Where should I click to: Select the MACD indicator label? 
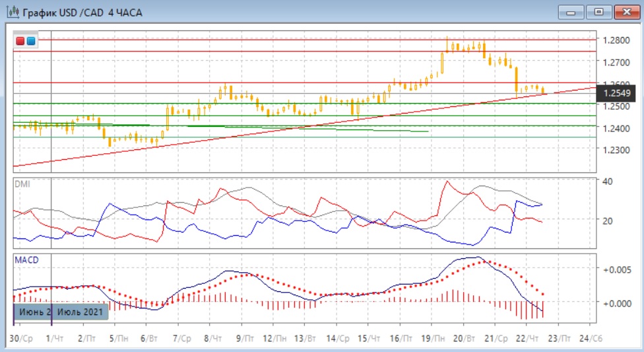pyautogui.click(x=26, y=260)
